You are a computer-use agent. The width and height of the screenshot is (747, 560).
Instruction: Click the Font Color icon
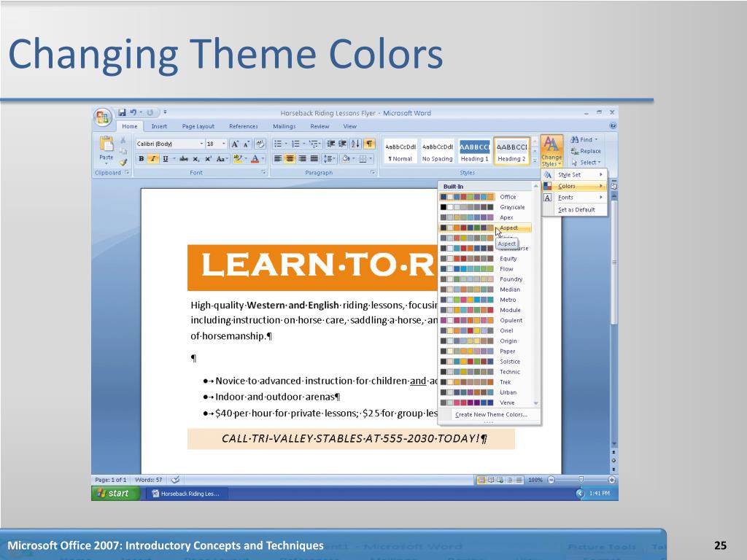click(255, 159)
